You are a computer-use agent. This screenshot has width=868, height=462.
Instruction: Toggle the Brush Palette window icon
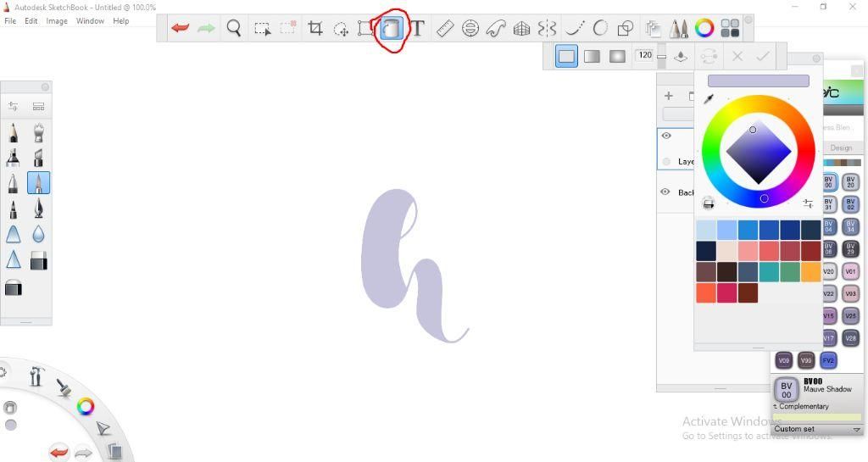(679, 28)
